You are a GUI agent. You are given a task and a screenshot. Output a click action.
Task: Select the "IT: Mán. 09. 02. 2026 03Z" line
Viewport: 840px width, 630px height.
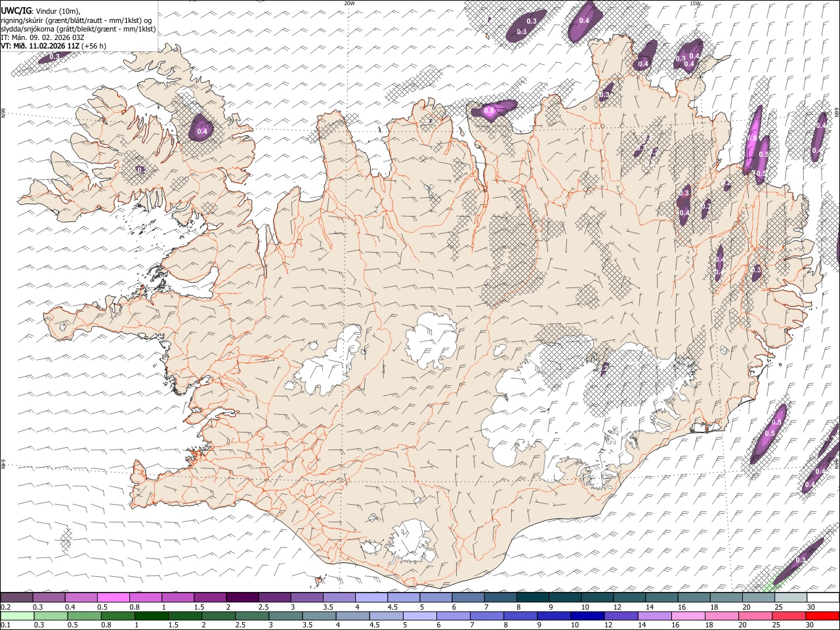(x=43, y=37)
